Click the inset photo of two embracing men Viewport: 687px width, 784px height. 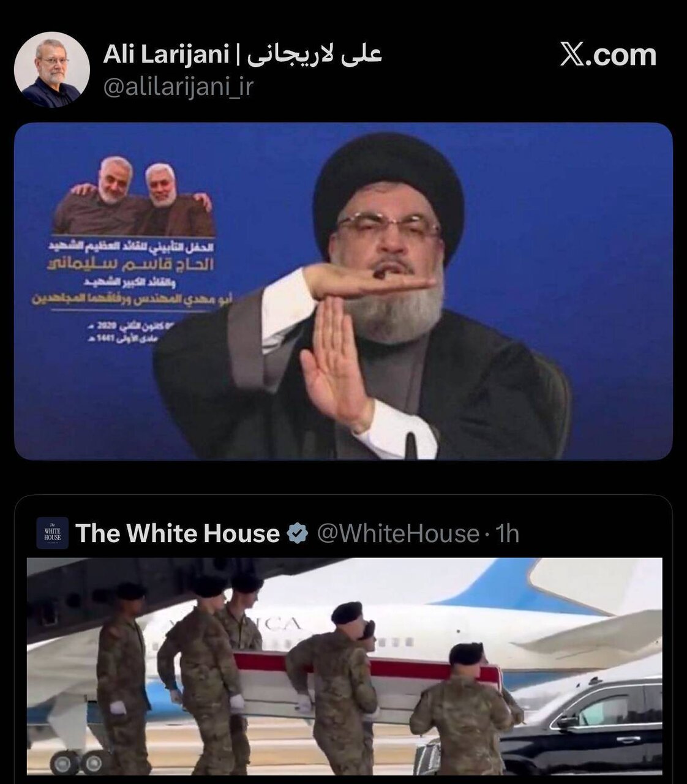134,197
